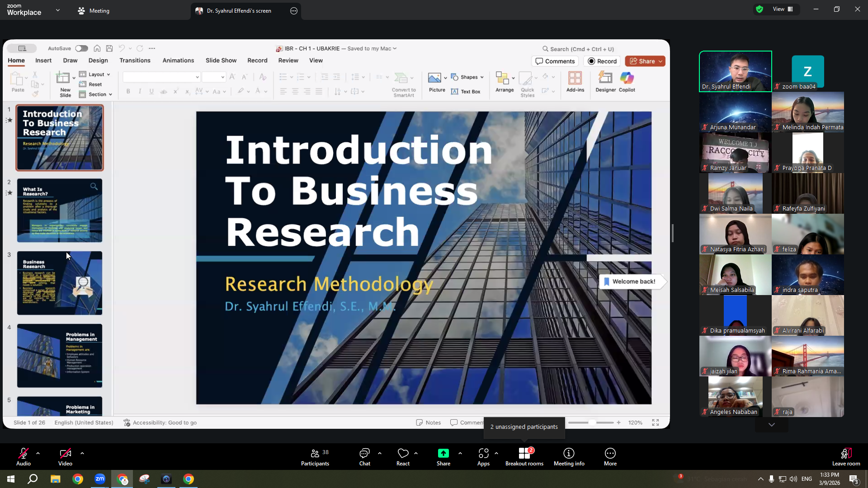The image size is (868, 488).
Task: Open the More options menu
Action: click(x=610, y=456)
